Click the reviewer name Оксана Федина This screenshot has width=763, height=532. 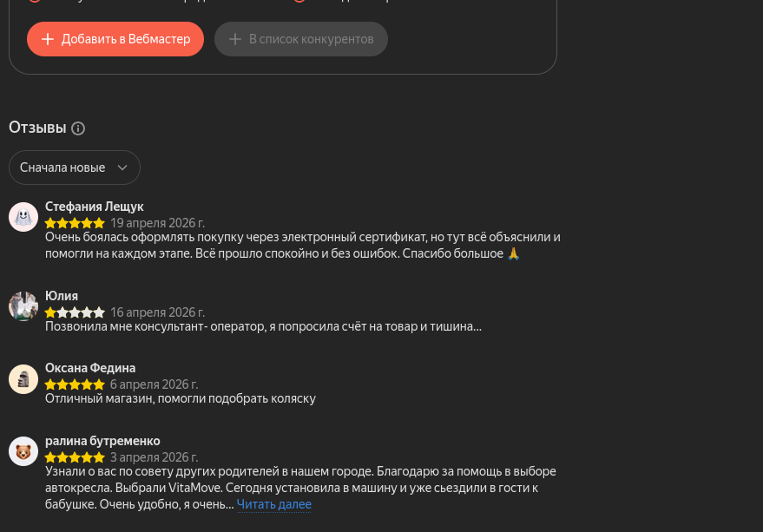pos(90,368)
